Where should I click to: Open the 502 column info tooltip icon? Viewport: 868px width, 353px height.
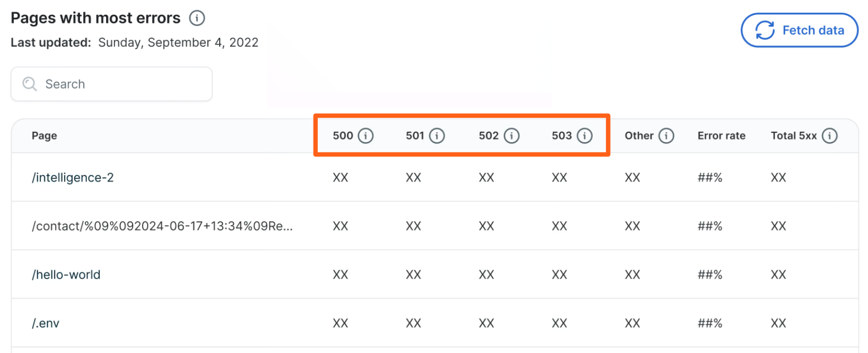[511, 136]
